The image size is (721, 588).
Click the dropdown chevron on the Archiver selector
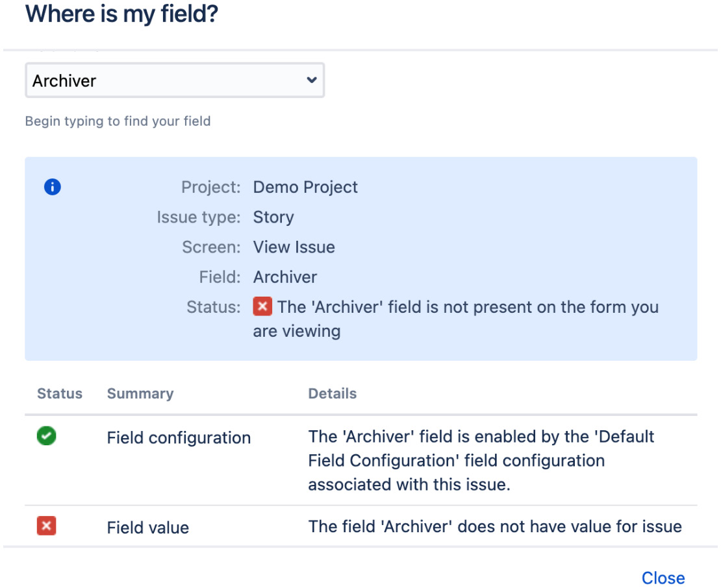point(312,80)
